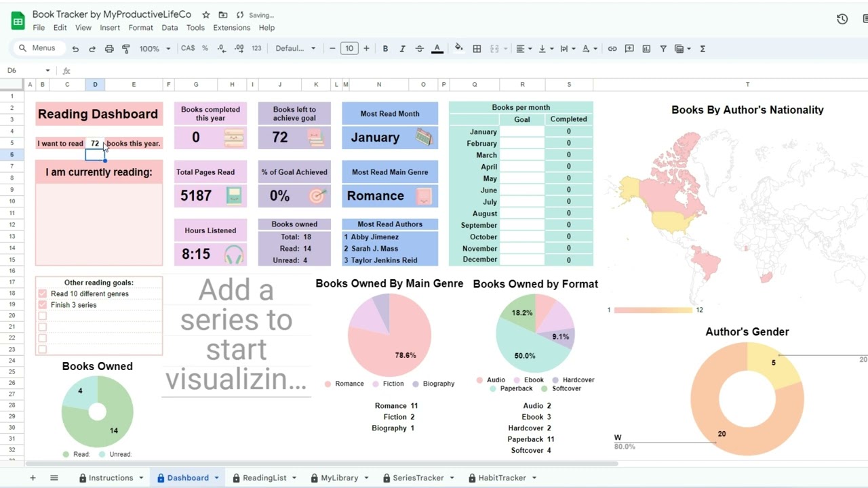This screenshot has height=488, width=868.
Task: Increase decimal places
Action: point(239,49)
